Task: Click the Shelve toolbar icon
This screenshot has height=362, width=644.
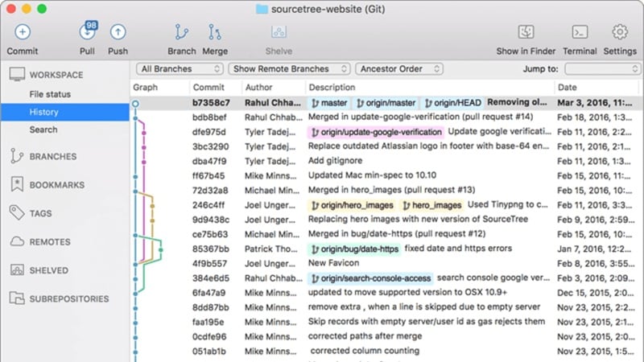Action: pyautogui.click(x=279, y=32)
